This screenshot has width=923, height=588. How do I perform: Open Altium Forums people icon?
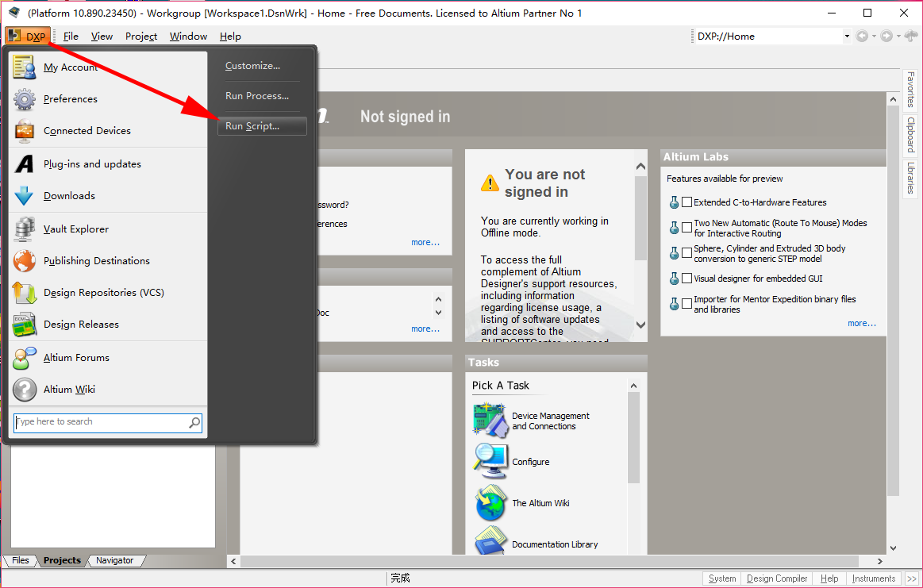(x=24, y=357)
